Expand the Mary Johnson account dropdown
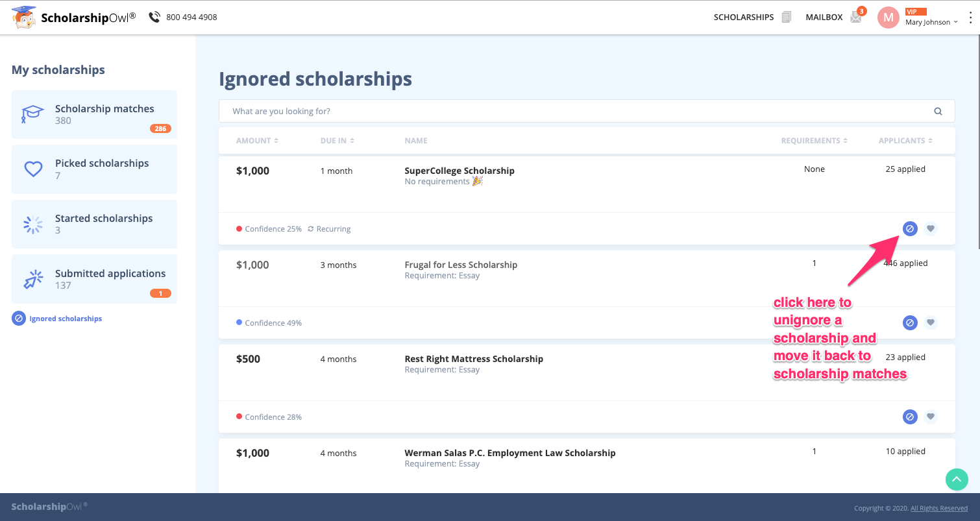Screen dimensions: 980x521 pos(931,22)
